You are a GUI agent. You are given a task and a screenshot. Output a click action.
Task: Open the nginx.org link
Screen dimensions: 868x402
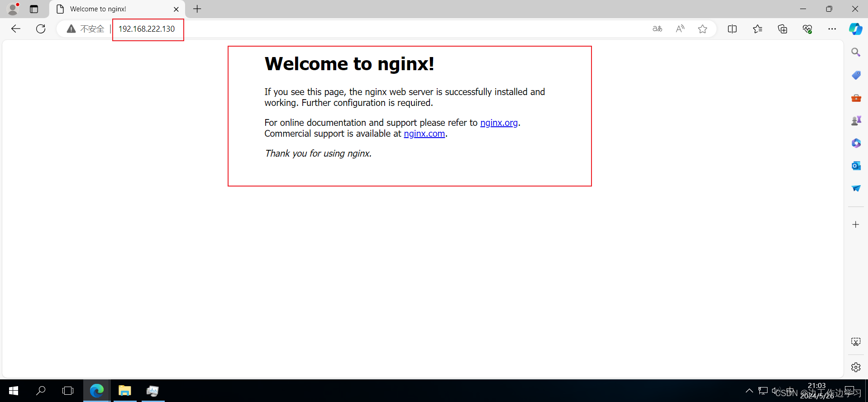(499, 123)
